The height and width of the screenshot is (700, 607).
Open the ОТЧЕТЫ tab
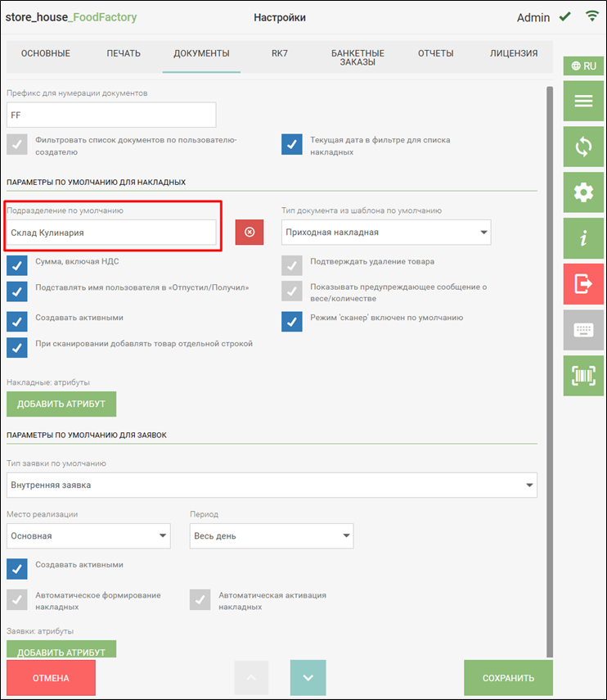click(435, 54)
